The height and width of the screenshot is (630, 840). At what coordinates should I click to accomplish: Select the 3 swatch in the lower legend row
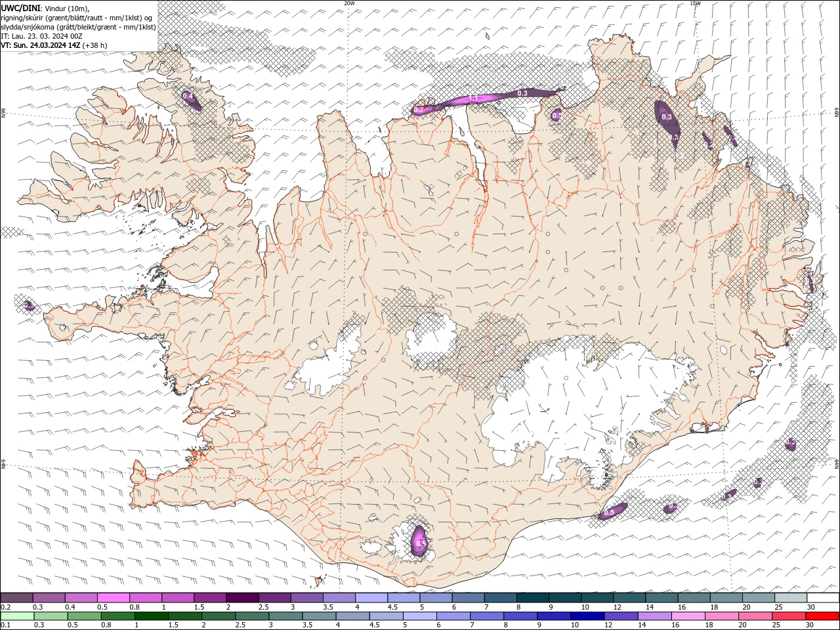285,616
